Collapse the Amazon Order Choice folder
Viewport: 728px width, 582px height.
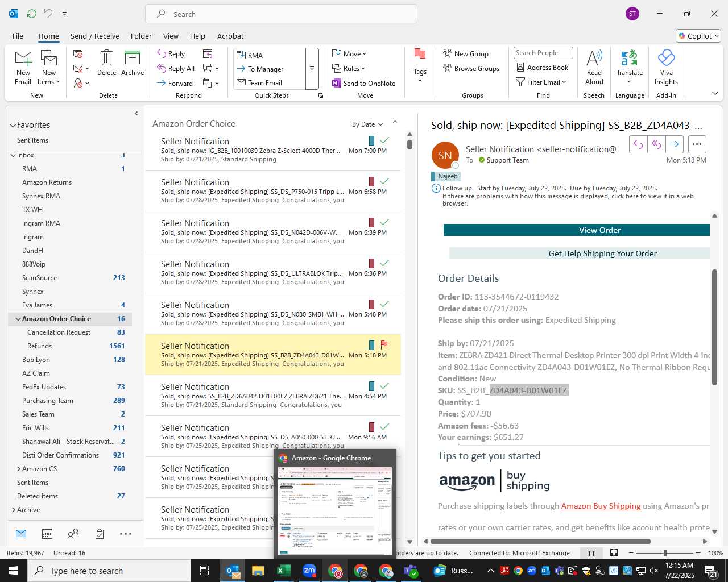pos(18,319)
